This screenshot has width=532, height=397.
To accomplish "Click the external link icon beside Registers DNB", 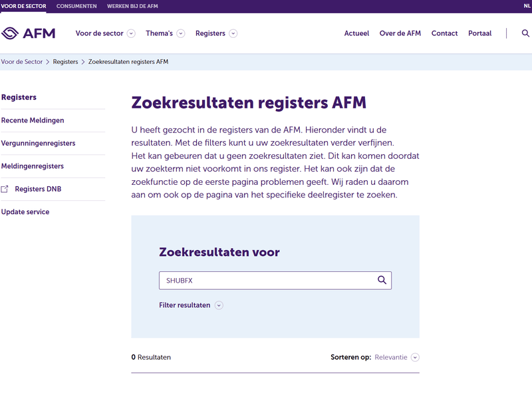I will (x=5, y=189).
